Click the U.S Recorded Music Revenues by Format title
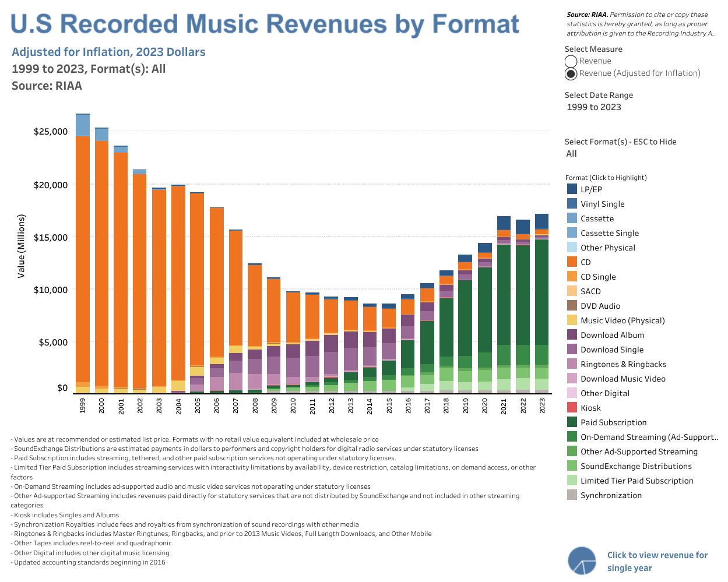This screenshot has height=582, width=728. pyautogui.click(x=265, y=24)
